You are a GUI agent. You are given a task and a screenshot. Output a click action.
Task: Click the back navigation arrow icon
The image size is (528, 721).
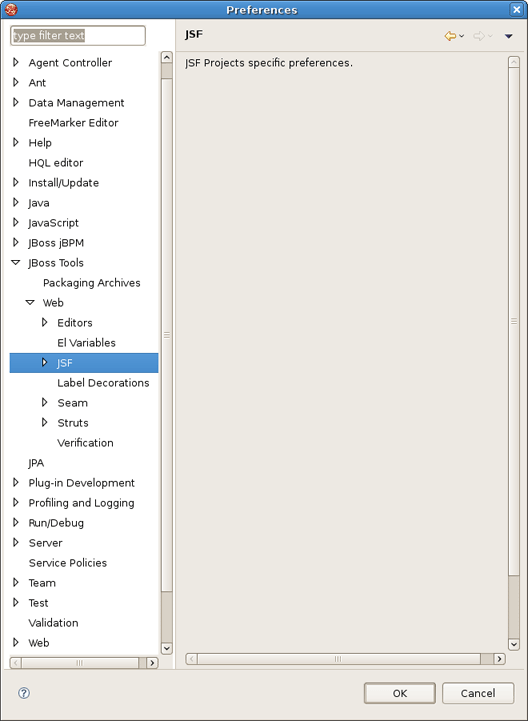point(450,36)
